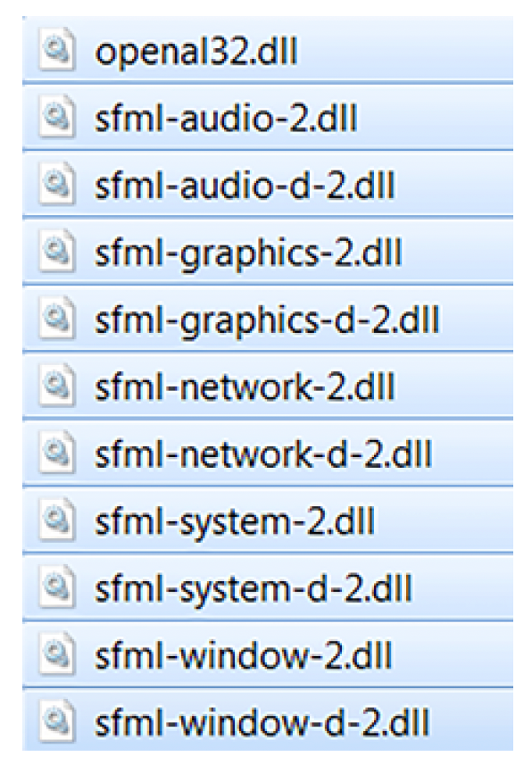The image size is (532, 773).
Task: Highlight the sfml-audio-2.dll file name
Action: (226, 119)
